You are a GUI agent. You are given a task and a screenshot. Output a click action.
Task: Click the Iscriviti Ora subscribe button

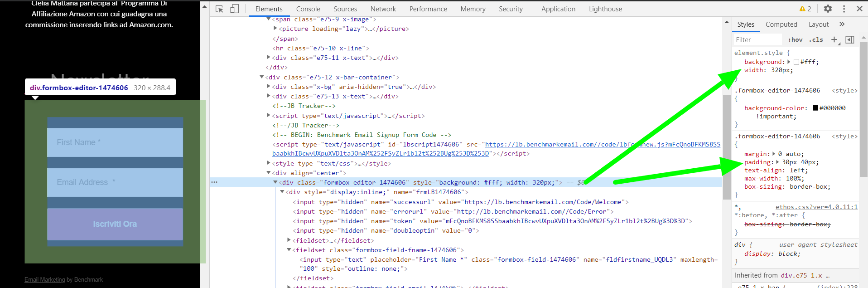tap(115, 224)
